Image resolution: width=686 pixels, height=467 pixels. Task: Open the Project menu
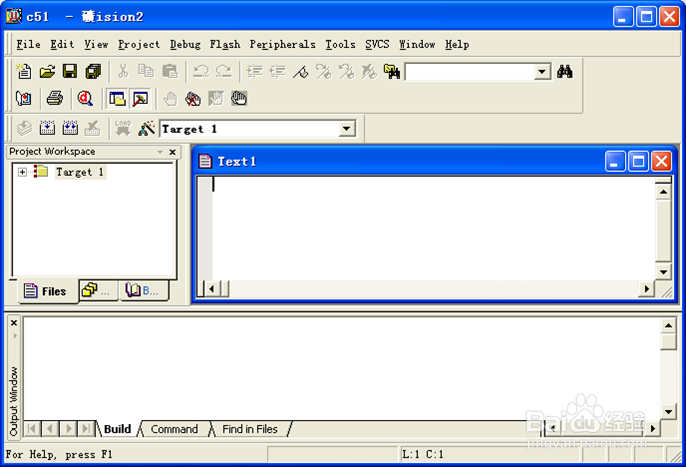click(139, 44)
